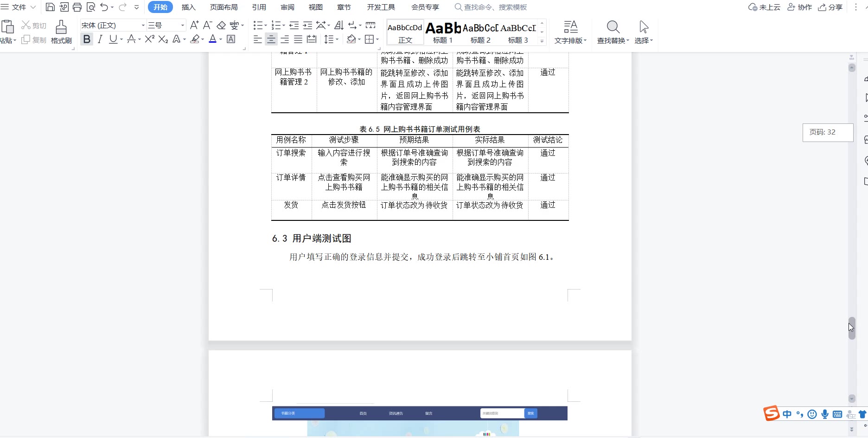The height and width of the screenshot is (438, 868).
Task: Click the search commands input box
Action: click(x=495, y=7)
